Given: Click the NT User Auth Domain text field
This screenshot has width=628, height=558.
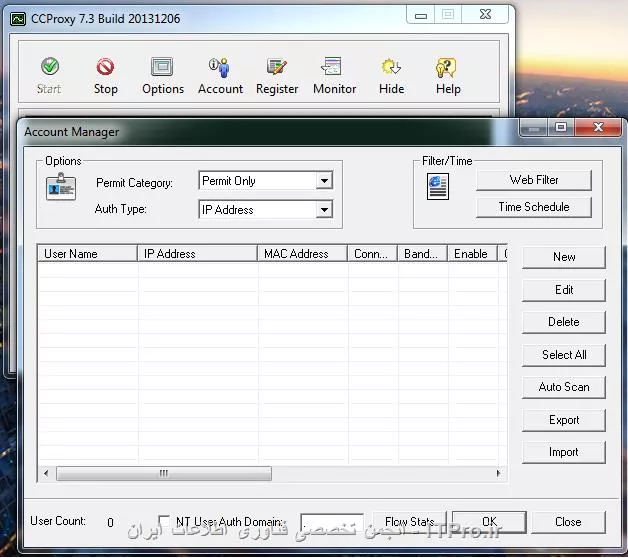Looking at the screenshot, I should [332, 523].
